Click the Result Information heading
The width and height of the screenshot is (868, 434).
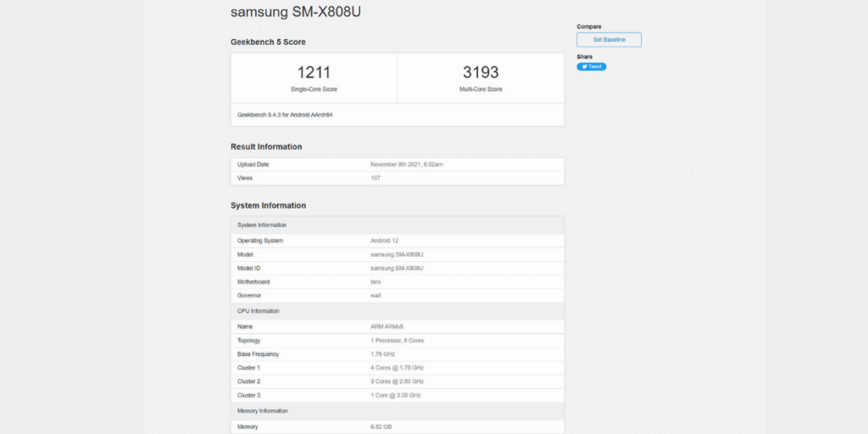click(x=266, y=147)
